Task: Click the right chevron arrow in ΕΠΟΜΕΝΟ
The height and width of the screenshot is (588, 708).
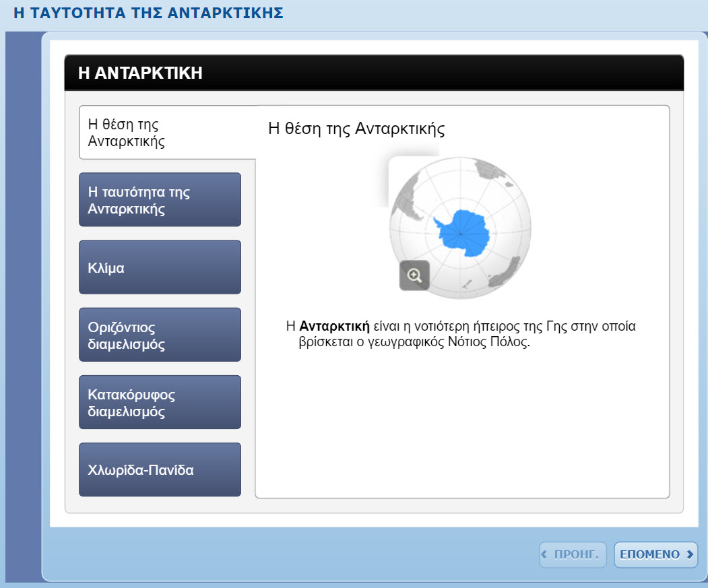Action: [x=689, y=554]
